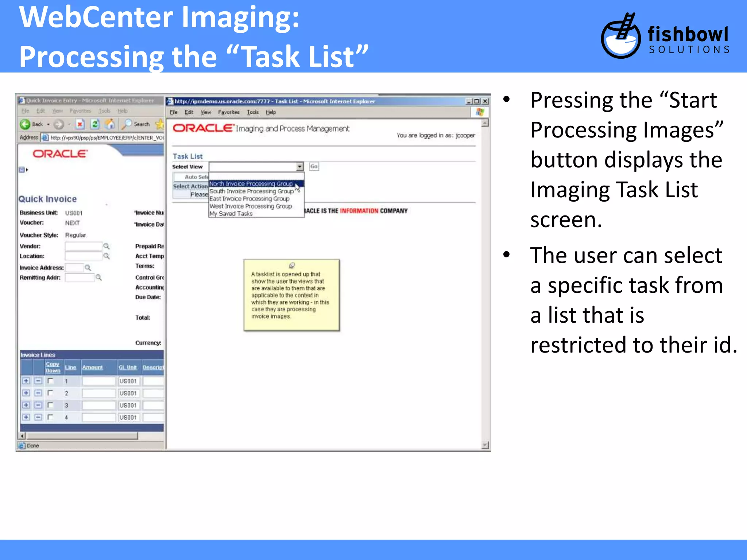Open View menu in Task List window
This screenshot has width=747, height=560.
(206, 112)
